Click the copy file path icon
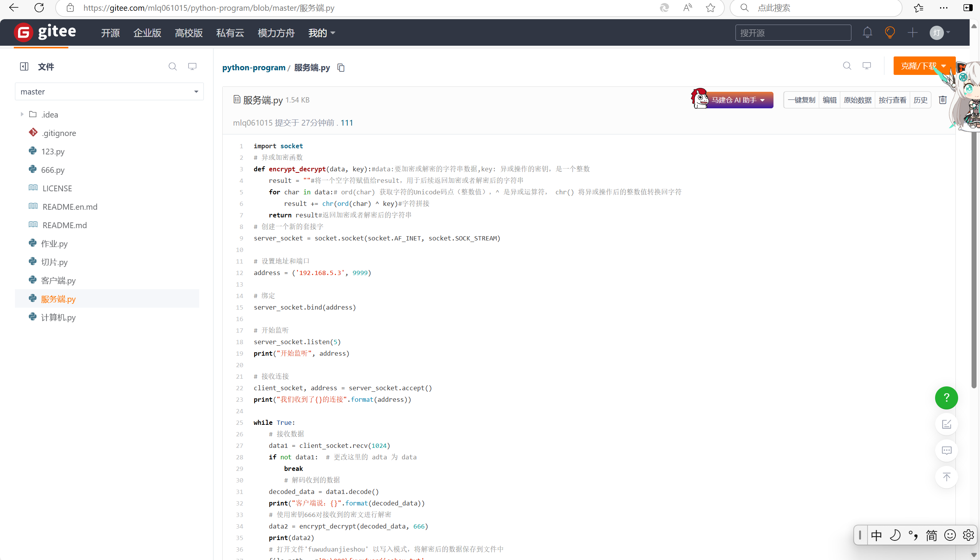The image size is (980, 560). pyautogui.click(x=341, y=68)
